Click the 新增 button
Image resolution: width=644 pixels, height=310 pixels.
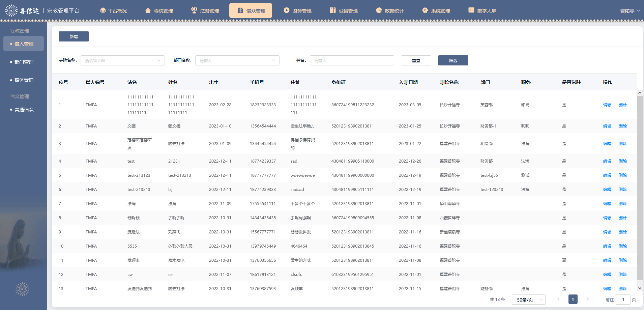click(x=74, y=36)
